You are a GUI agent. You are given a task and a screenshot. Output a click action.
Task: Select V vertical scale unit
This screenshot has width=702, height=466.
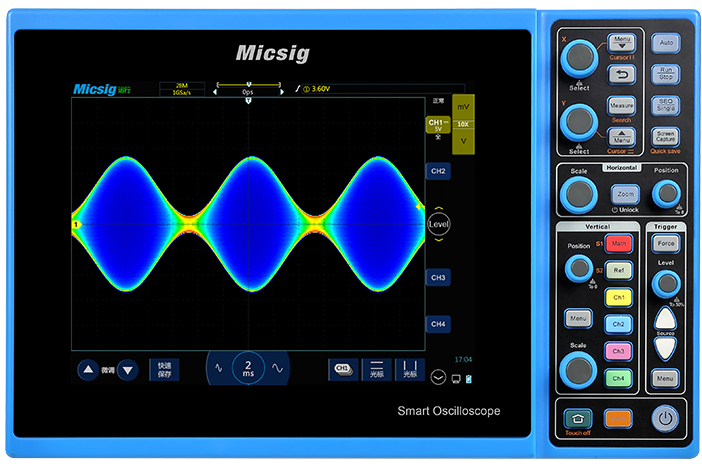tap(463, 141)
